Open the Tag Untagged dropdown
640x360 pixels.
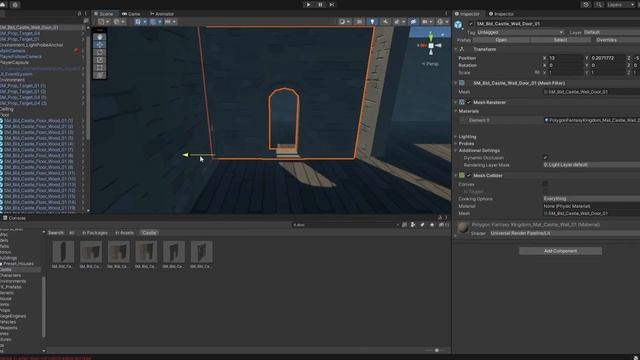point(520,32)
